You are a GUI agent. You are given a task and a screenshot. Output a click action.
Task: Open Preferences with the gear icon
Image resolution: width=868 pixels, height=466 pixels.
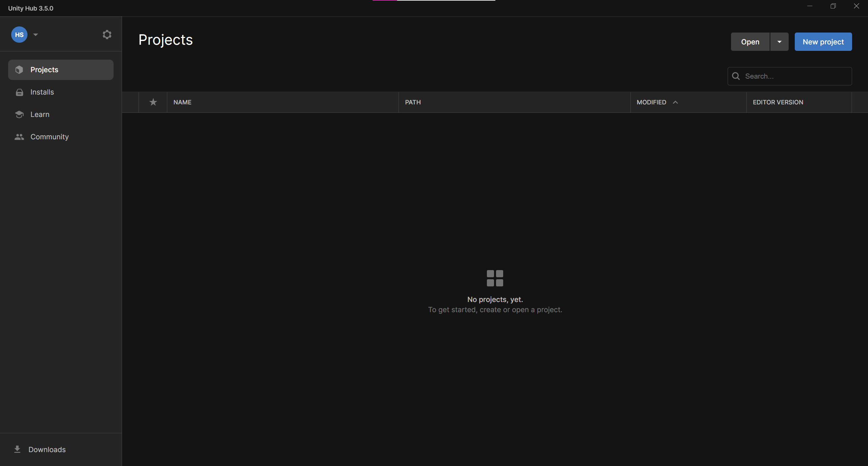tap(107, 35)
